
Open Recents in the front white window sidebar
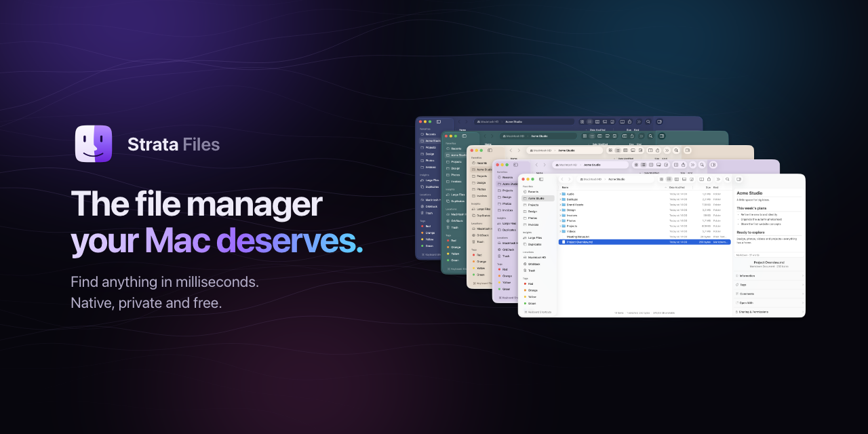click(538, 192)
